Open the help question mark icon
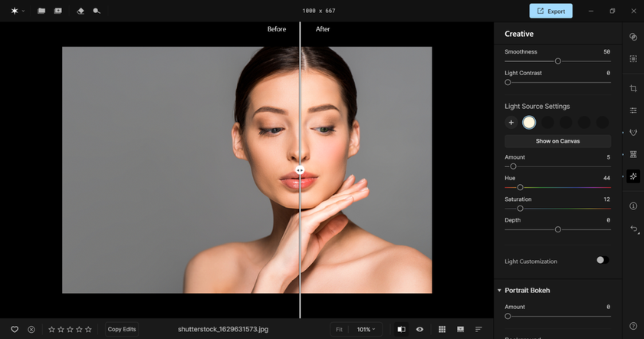Viewport: 644px width, 339px height. [633, 326]
